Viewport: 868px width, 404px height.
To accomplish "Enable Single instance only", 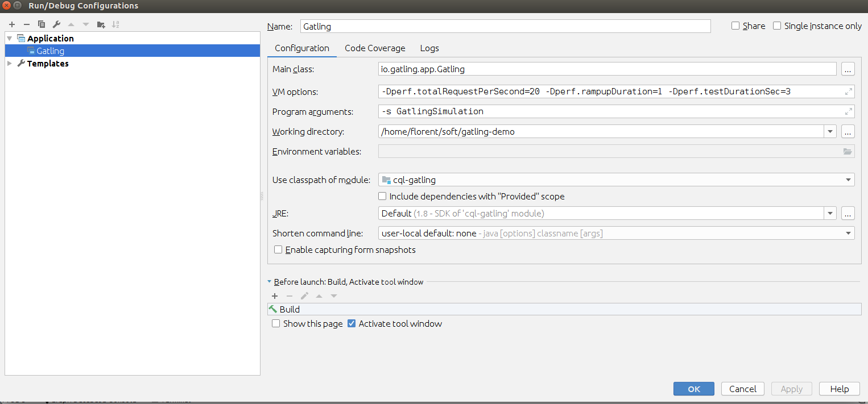I will click(777, 26).
